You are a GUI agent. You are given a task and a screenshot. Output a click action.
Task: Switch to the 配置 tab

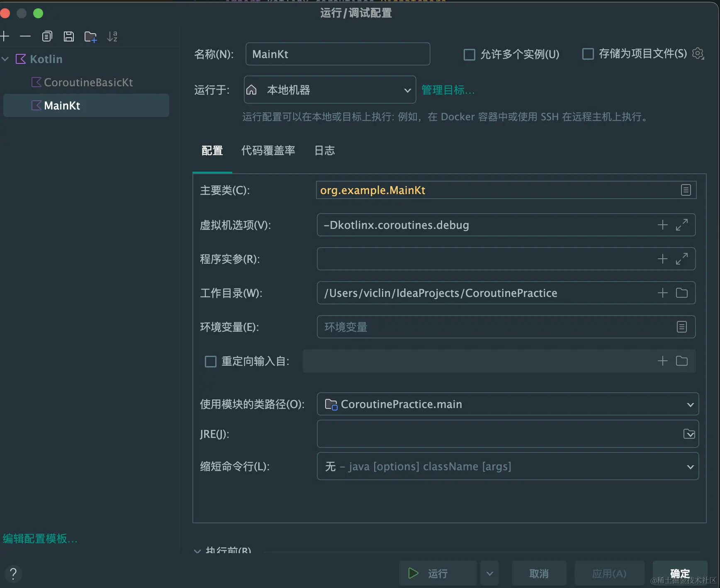[x=212, y=151]
